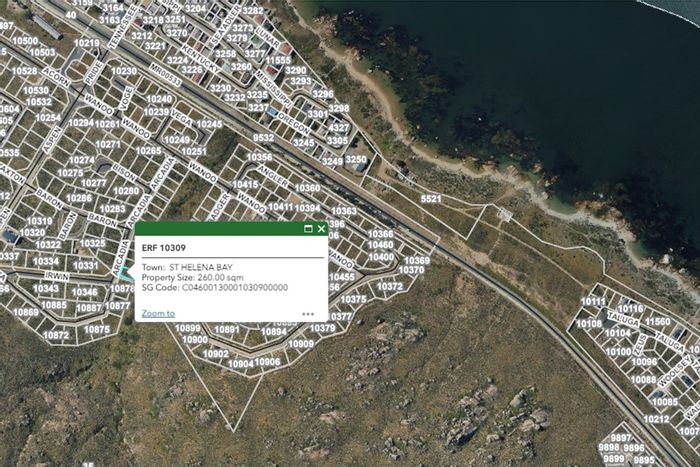Maximize the ERF 10309 popup window
This screenshot has width=700, height=467.
click(309, 229)
